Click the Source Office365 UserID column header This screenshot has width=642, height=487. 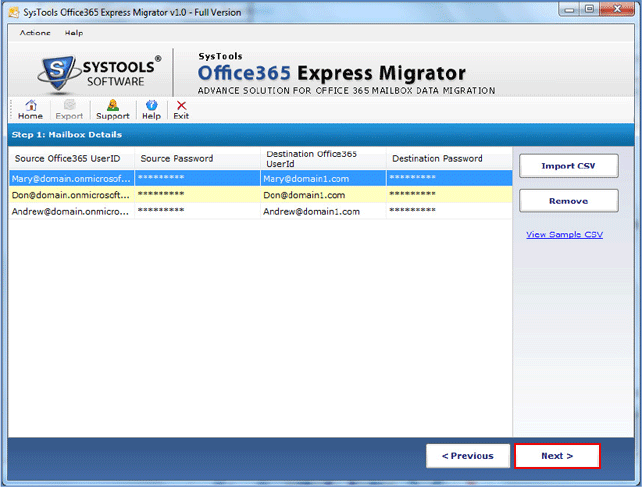71,159
